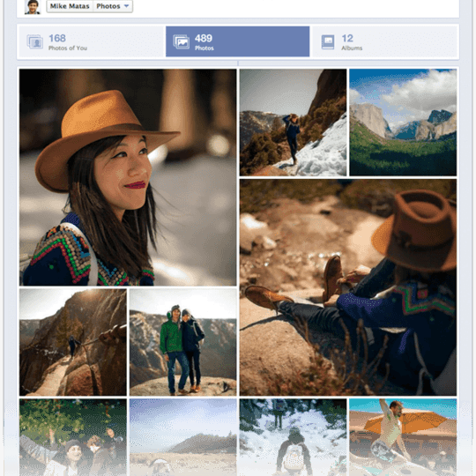The image size is (476, 476).
Task: Click the Mike Matas name button
Action: (70, 6)
